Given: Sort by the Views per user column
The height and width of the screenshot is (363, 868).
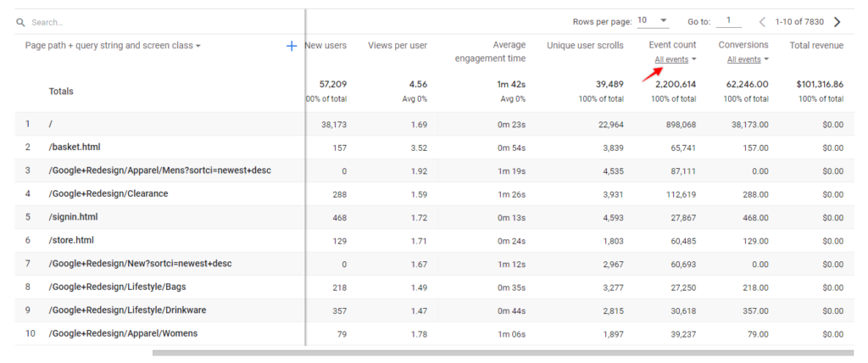Looking at the screenshot, I should tap(398, 46).
